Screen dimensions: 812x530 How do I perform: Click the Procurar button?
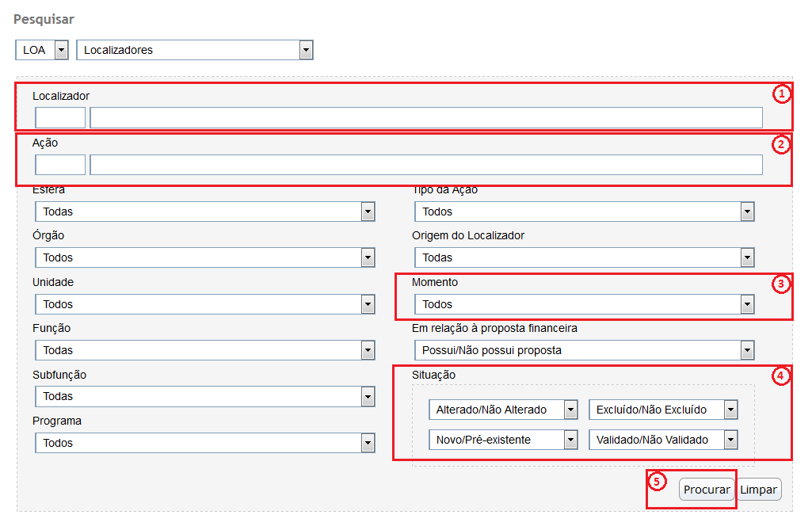706,490
